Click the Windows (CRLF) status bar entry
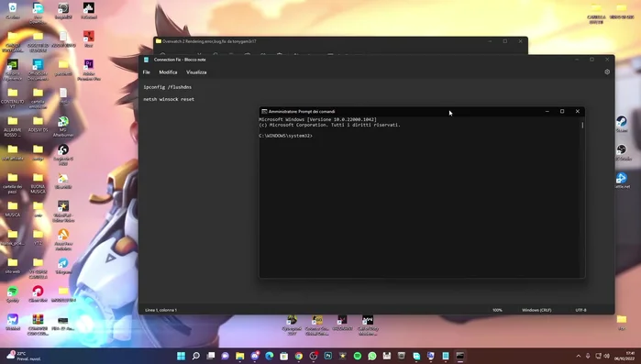The width and height of the screenshot is (641, 364). click(x=536, y=310)
